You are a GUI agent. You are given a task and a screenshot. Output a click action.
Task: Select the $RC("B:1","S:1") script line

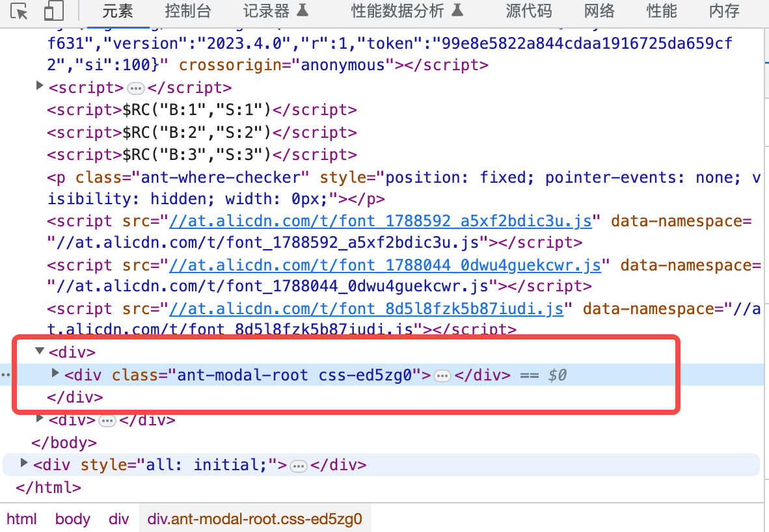click(202, 110)
